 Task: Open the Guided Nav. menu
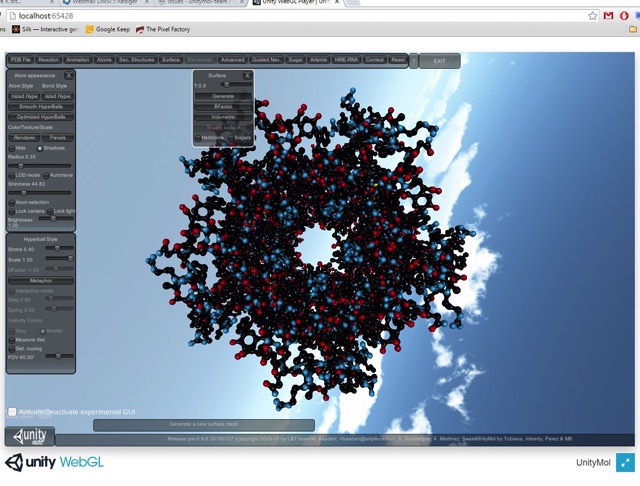(x=266, y=60)
